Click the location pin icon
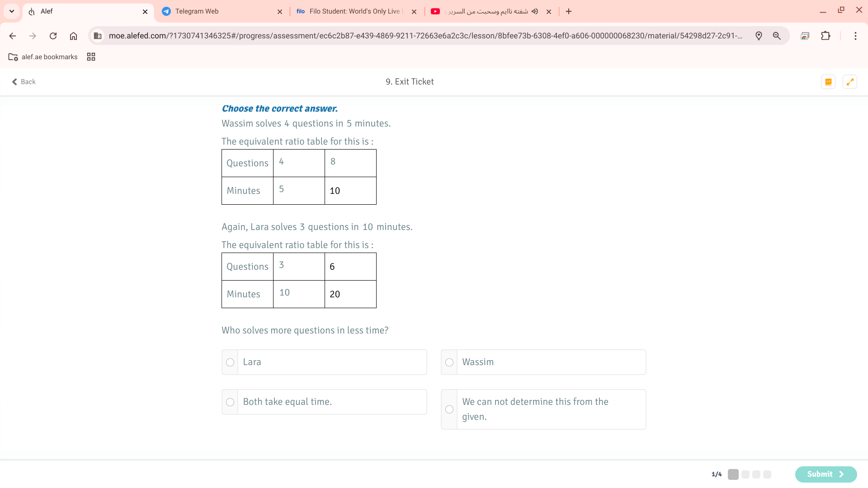Image resolution: width=868 pixels, height=488 pixels. tap(759, 36)
